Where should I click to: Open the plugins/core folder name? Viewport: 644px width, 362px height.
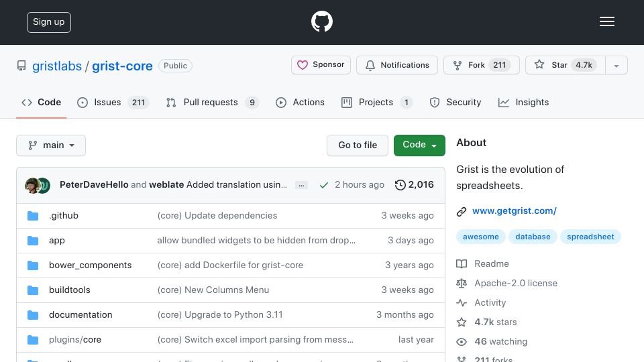(75, 340)
